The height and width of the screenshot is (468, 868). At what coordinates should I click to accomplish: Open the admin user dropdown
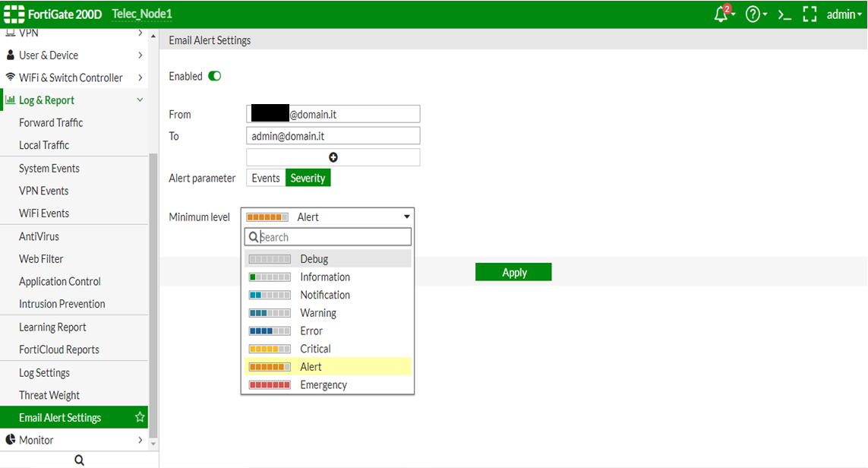[844, 14]
